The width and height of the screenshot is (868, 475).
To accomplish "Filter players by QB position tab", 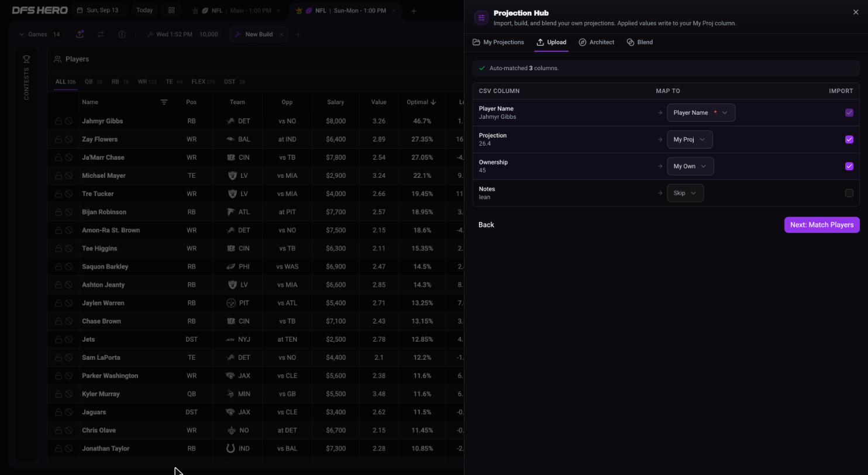I will pos(94,82).
